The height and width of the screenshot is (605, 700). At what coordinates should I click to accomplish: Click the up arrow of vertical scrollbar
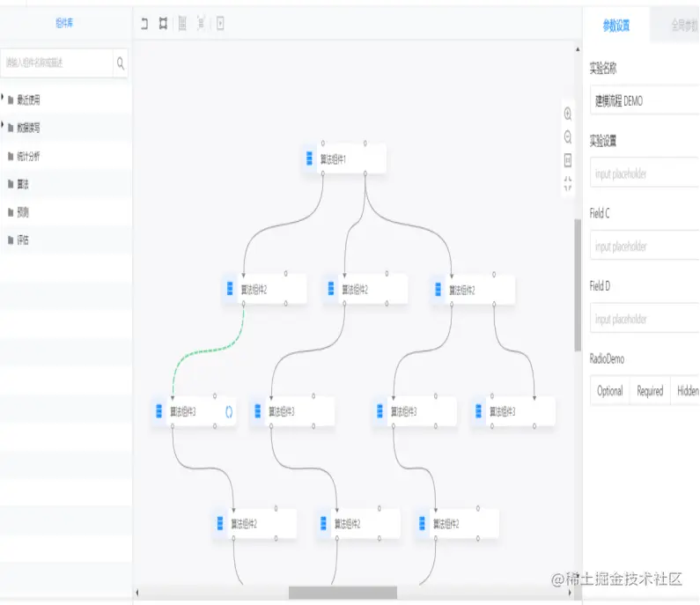pos(578,49)
